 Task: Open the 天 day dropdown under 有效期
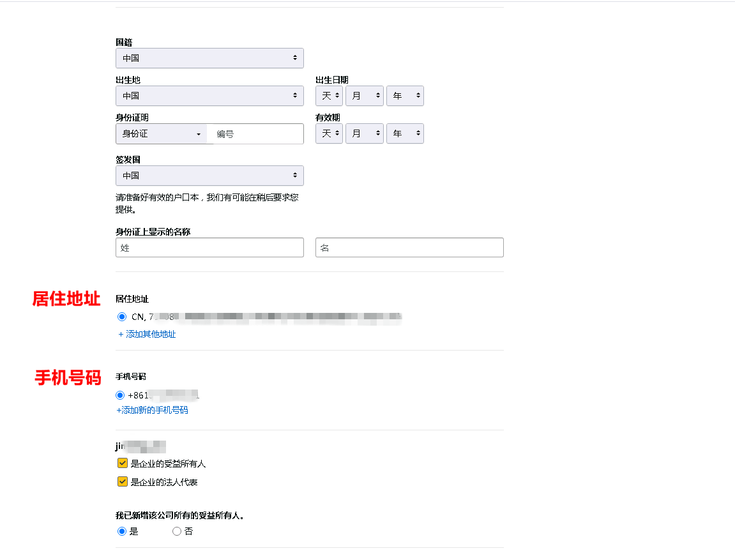coord(328,133)
